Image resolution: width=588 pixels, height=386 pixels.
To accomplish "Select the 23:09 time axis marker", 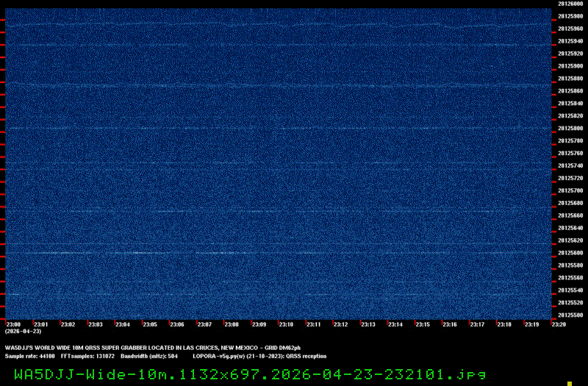I will (x=259, y=324).
